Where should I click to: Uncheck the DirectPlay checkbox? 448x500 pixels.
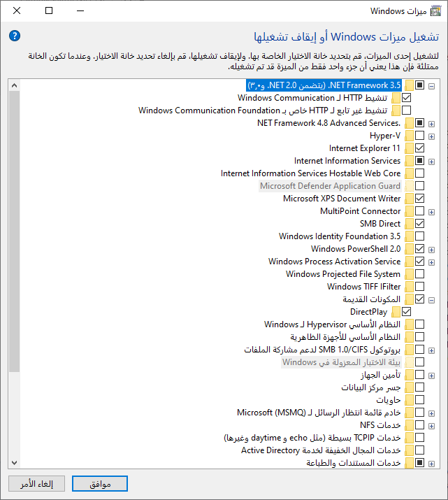coord(406,312)
